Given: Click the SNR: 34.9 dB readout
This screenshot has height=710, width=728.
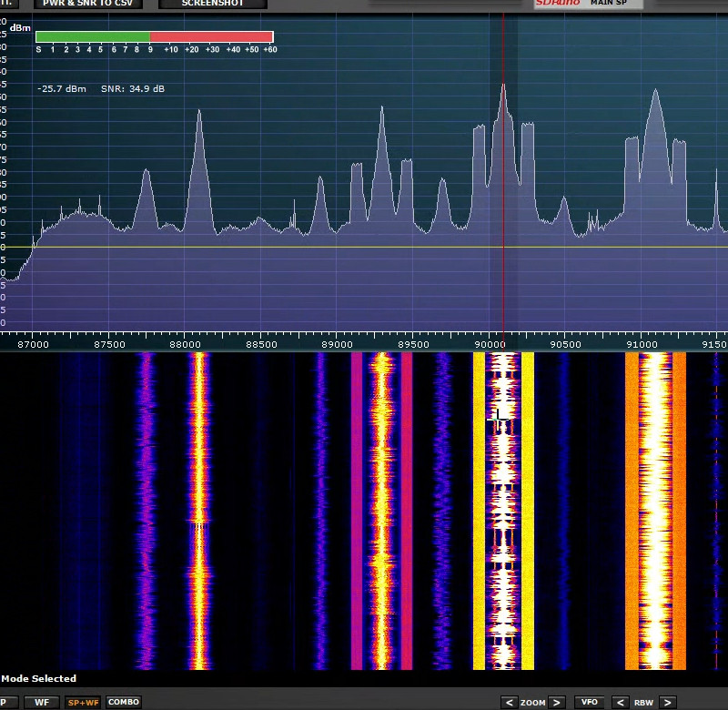Looking at the screenshot, I should click(x=133, y=88).
